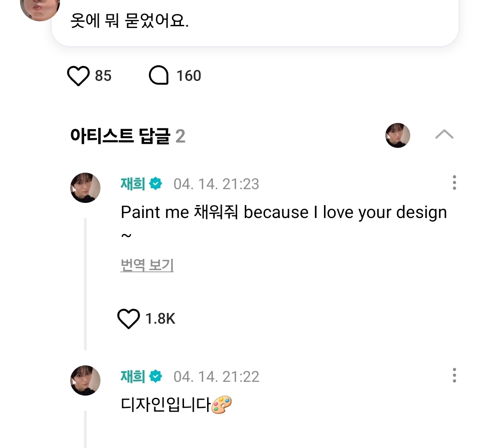Tap the small artist avatar beside the collapse chevron

(x=397, y=135)
